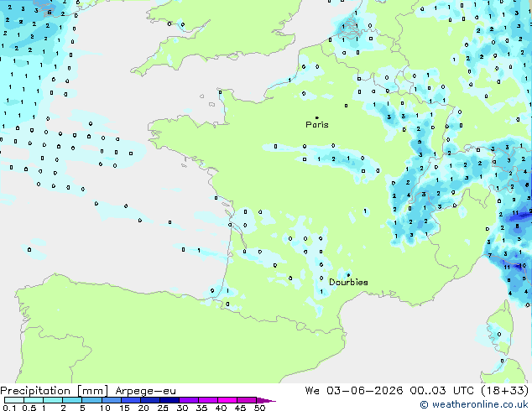Click the legend arrow tip at 50 mm
The image size is (532, 411).
point(266,400)
